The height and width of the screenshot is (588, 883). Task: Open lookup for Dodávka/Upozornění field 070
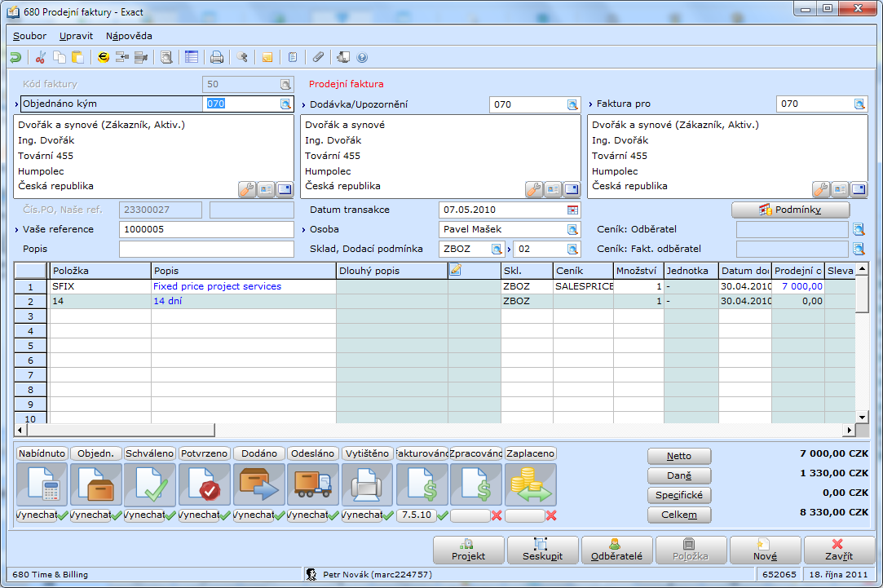572,104
